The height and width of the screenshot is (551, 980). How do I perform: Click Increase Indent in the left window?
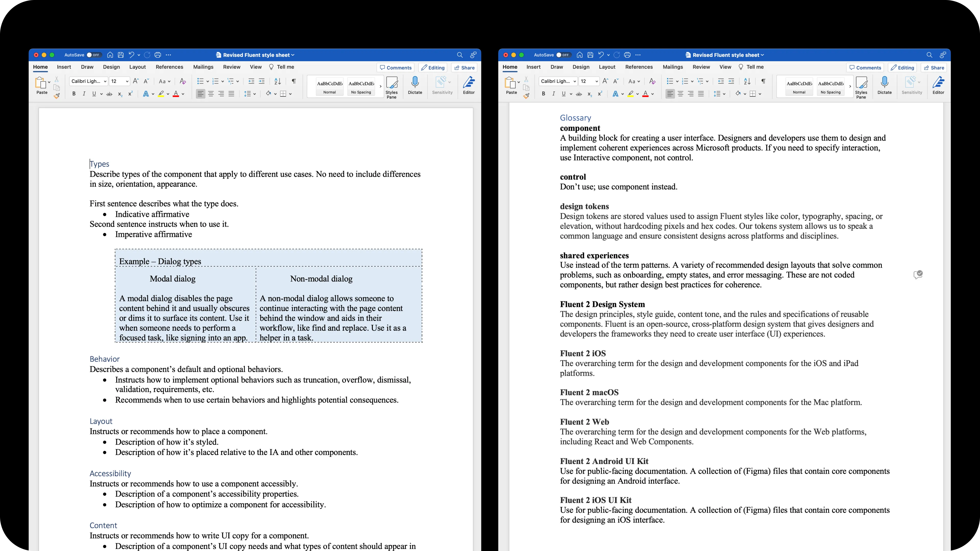click(262, 81)
